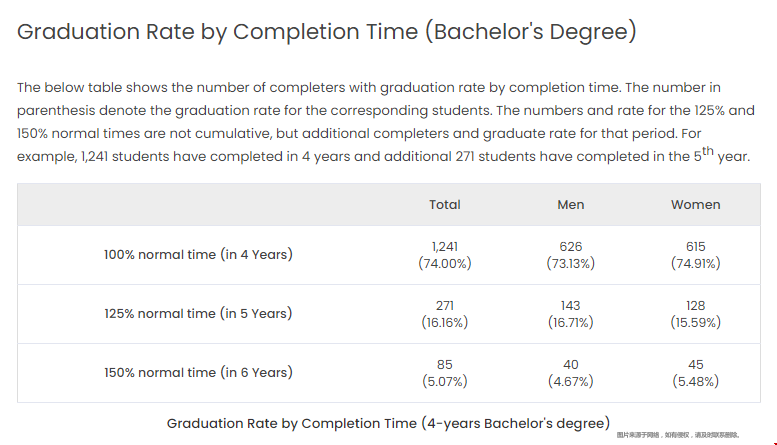Viewport: 777px width, 445px height.
Task: Click the introductory paragraph above the table
Action: [385, 122]
